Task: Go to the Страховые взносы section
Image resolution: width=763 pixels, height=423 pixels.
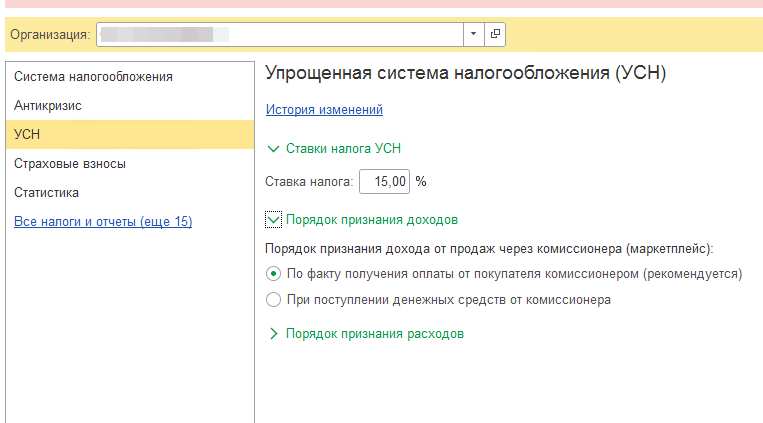Action: [70, 163]
